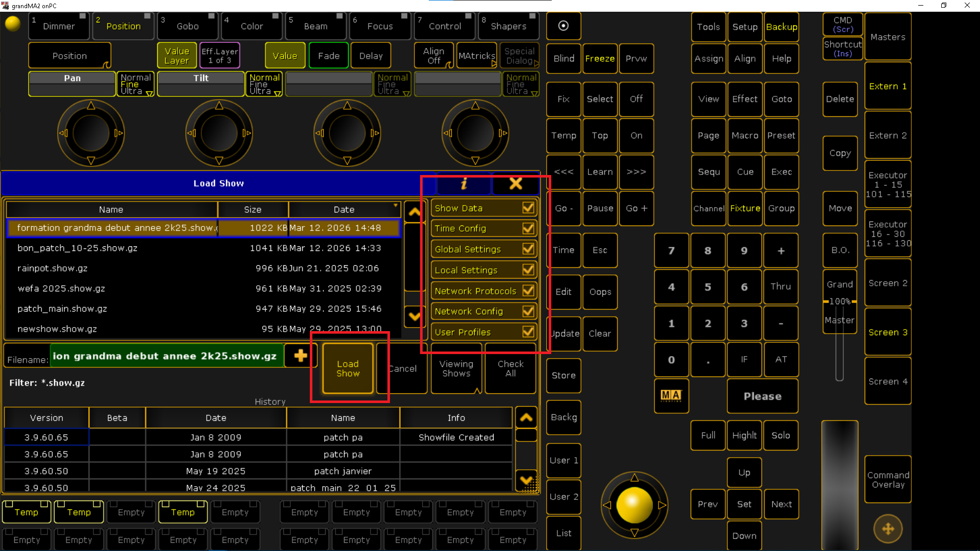
Task: Click the Please key
Action: (763, 396)
